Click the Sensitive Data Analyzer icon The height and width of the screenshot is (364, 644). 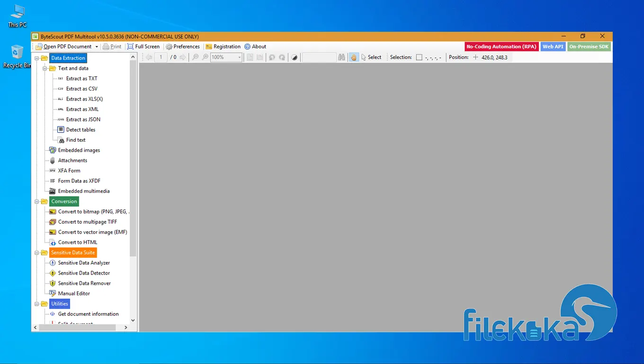pos(53,263)
